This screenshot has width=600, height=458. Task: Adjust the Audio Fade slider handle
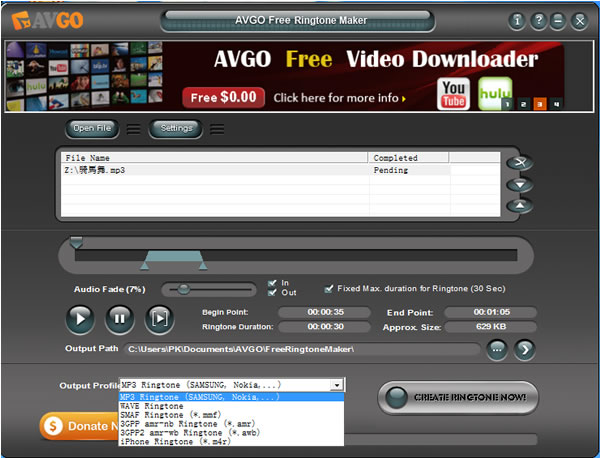pyautogui.click(x=184, y=289)
